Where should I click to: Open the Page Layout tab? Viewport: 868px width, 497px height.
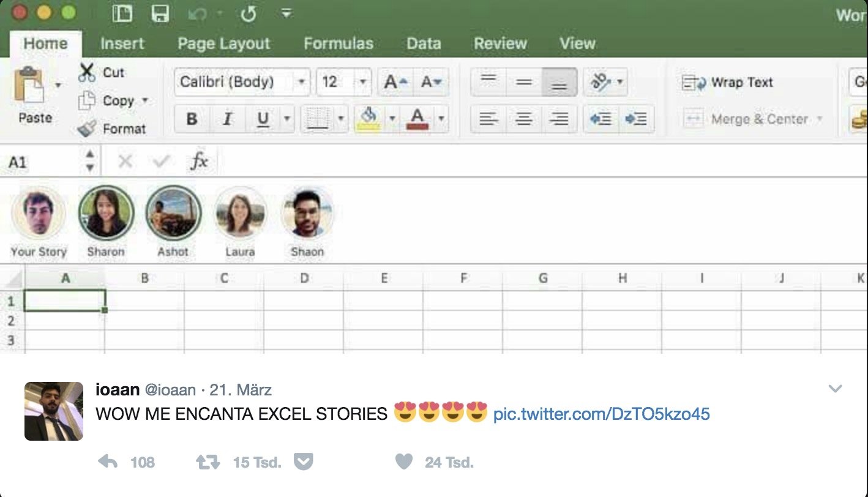[x=223, y=44]
